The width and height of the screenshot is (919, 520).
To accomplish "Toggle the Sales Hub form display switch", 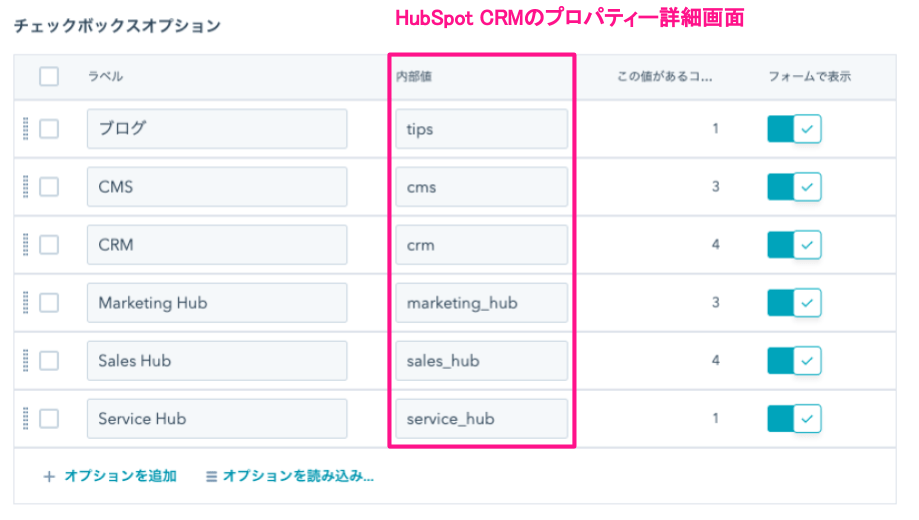I will tap(794, 361).
